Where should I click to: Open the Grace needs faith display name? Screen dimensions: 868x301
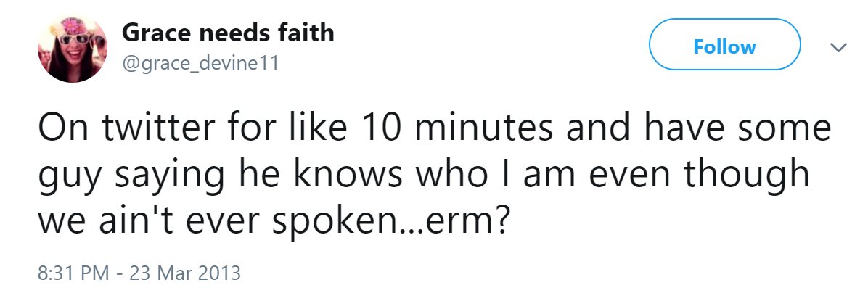[x=227, y=34]
